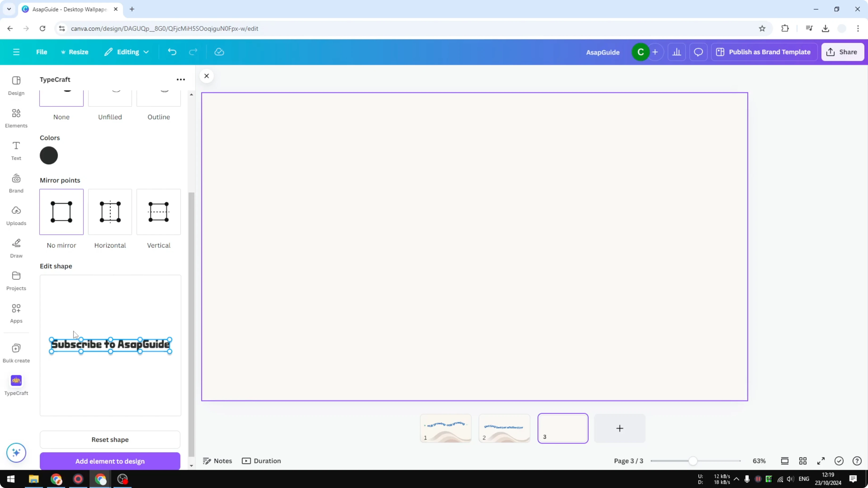Click Add element to design
Screen dimensions: 868x488
[109, 461]
